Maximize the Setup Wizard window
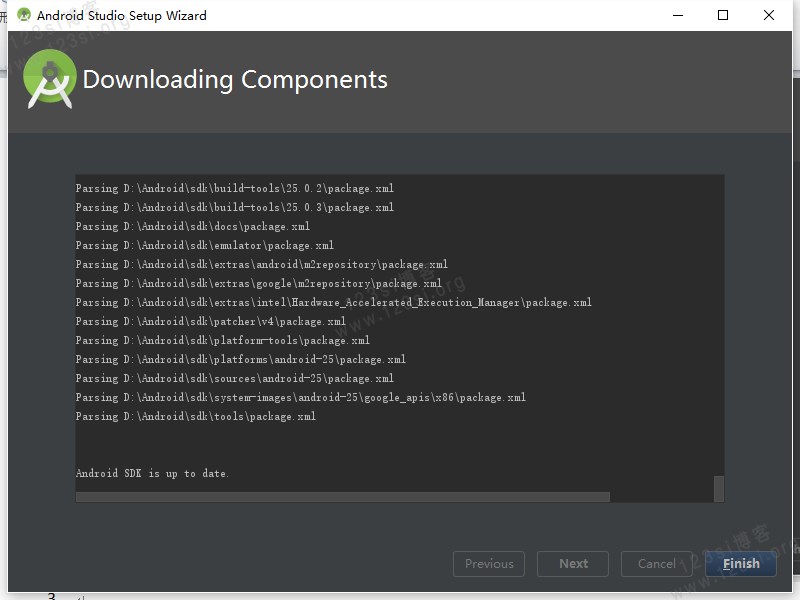800x600 pixels. coord(722,15)
